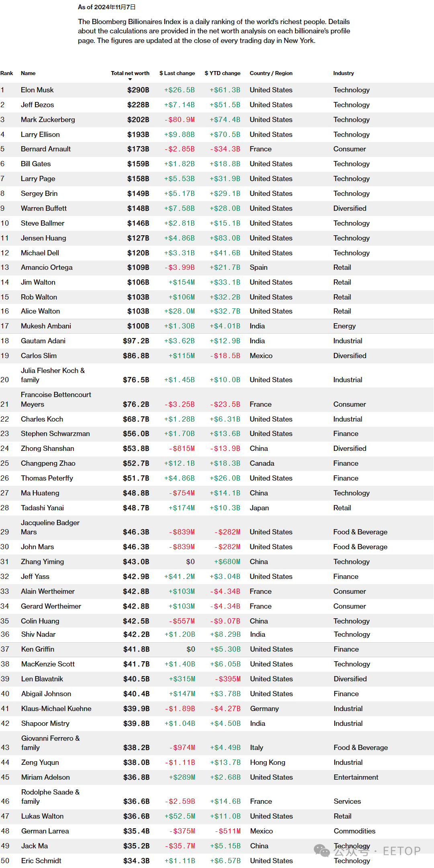This screenshot has width=434, height=868.
Task: Click Klaus-Michael Kuehne's name
Action: pyautogui.click(x=56, y=709)
